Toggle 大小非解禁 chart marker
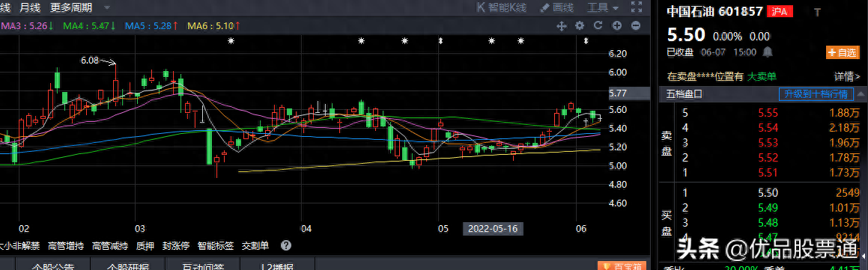Screen dimensions: 868x270 click(x=19, y=245)
